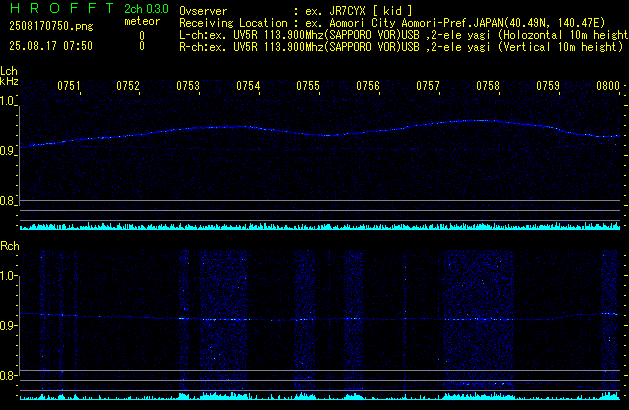
Task: Click the Lch channel label
Action: point(9,71)
